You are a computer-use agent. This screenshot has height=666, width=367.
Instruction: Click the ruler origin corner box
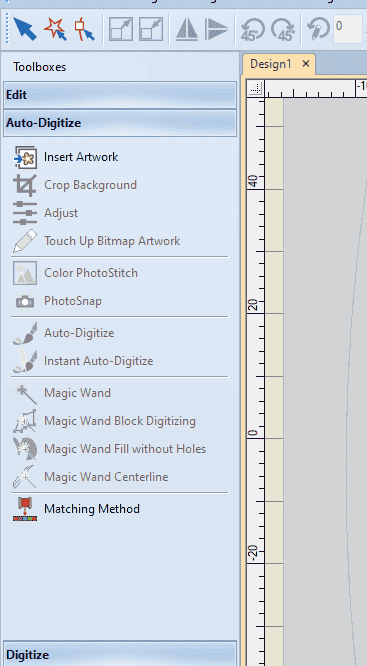pyautogui.click(x=255, y=89)
